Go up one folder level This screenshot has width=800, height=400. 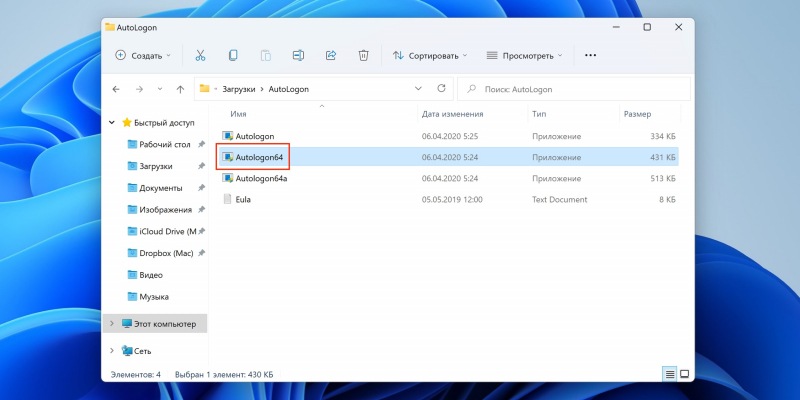tap(180, 89)
